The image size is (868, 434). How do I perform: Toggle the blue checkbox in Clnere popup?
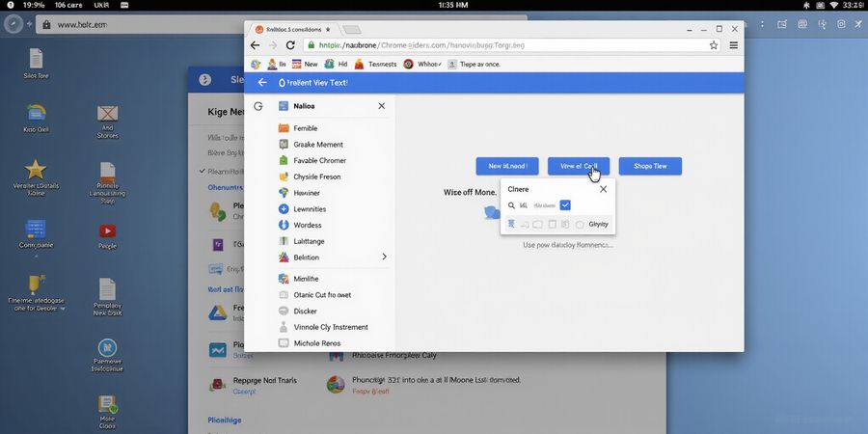pyautogui.click(x=565, y=205)
